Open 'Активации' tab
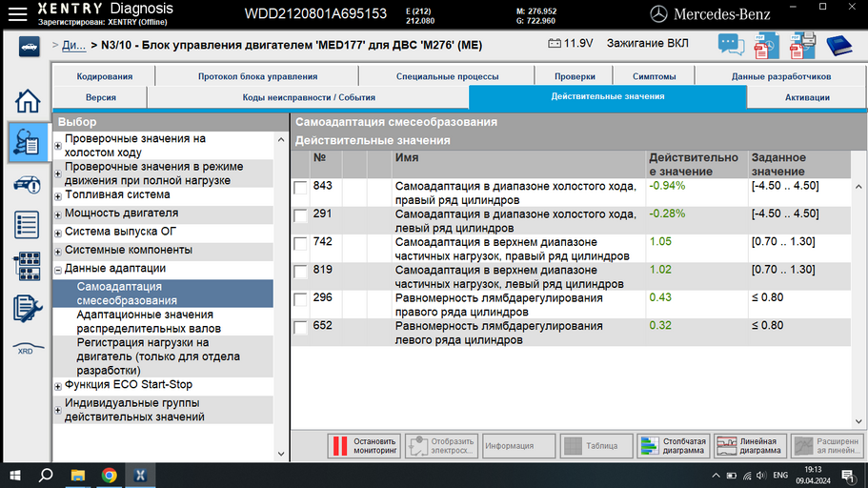 tap(807, 97)
